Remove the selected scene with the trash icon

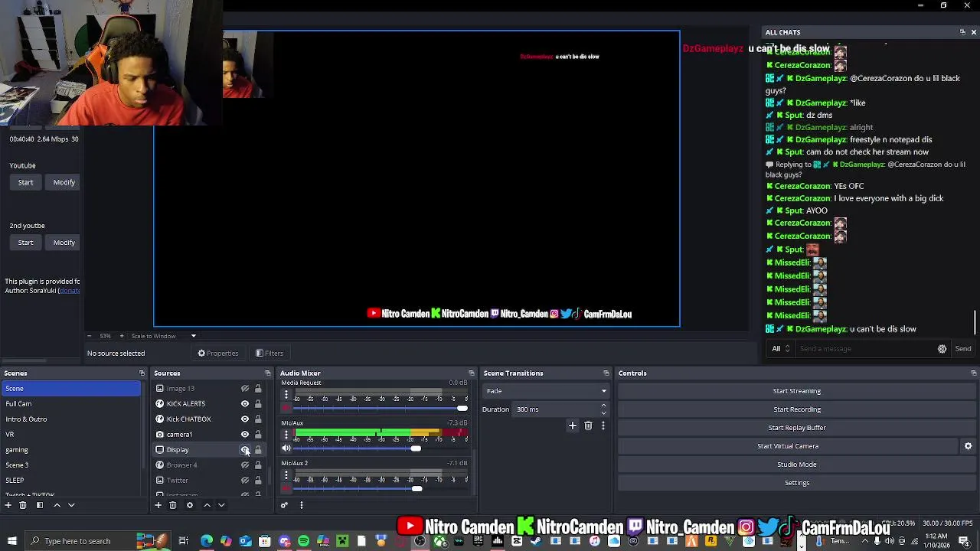tap(23, 505)
